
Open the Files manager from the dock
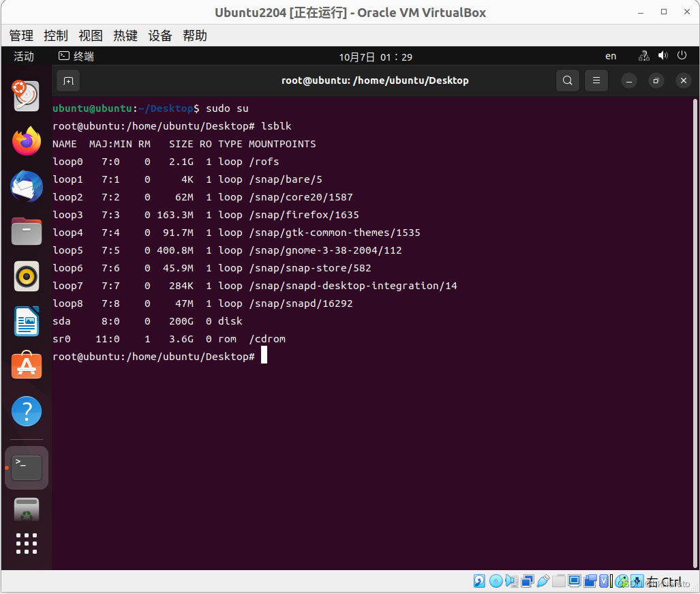coord(27,231)
